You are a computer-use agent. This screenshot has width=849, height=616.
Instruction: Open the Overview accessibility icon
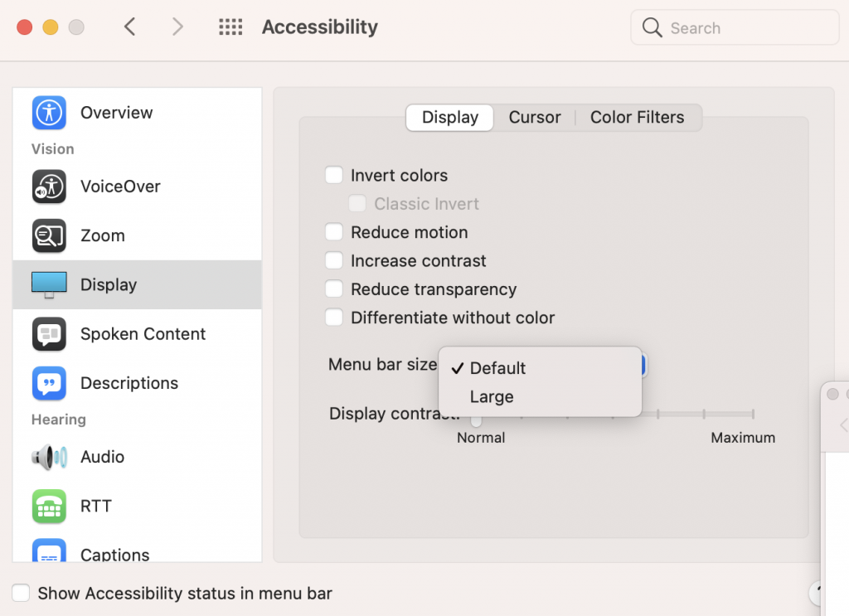click(49, 113)
